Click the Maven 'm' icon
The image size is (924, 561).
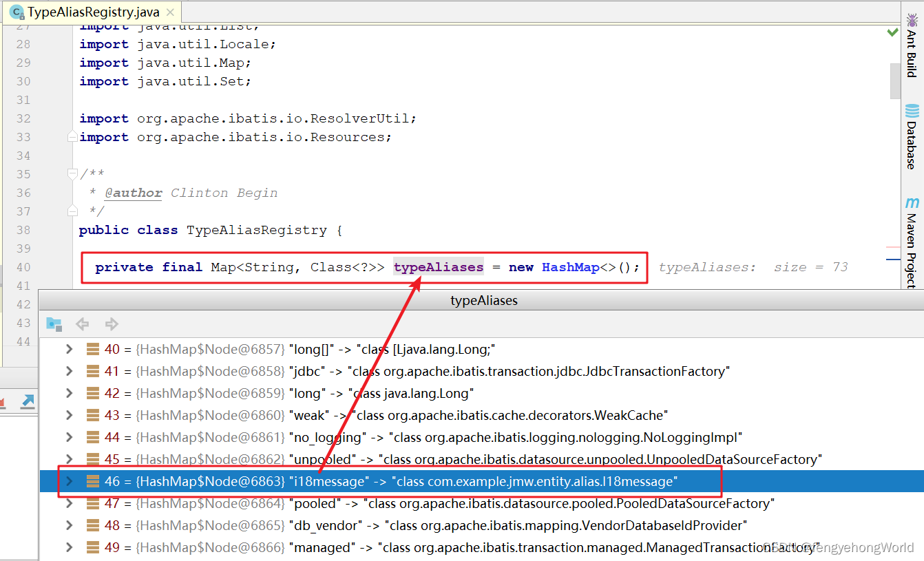912,203
